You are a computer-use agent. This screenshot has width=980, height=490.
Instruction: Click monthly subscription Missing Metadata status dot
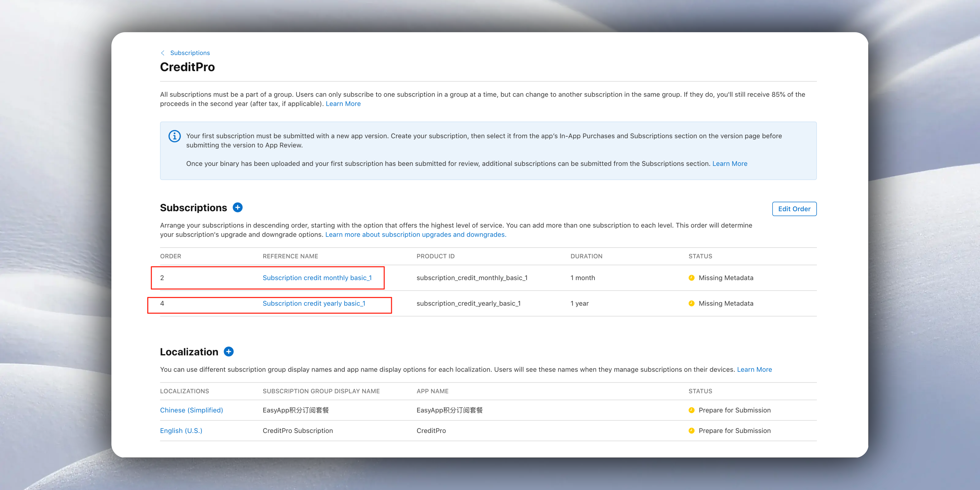pos(691,278)
